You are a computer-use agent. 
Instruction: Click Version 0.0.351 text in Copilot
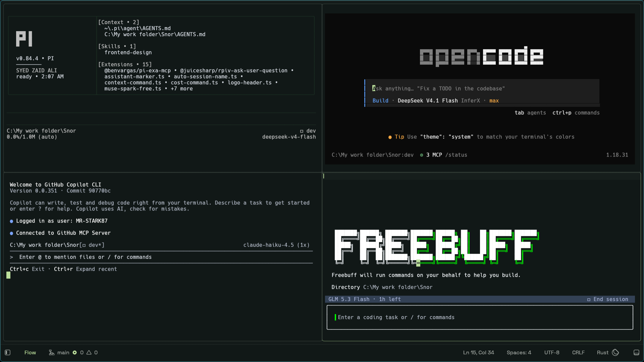[34, 191]
